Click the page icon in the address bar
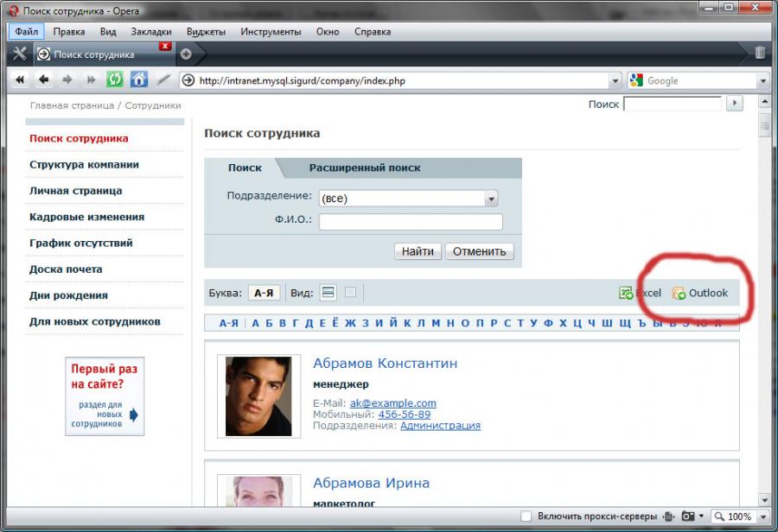 188,80
